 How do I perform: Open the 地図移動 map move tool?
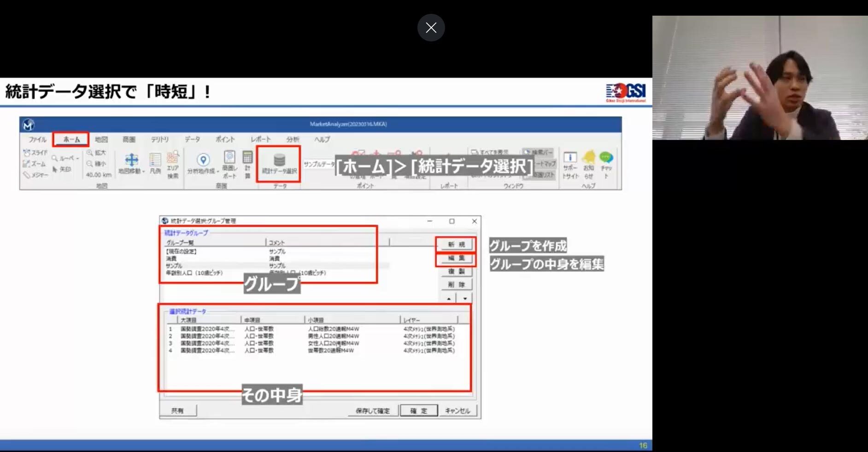pos(131,164)
